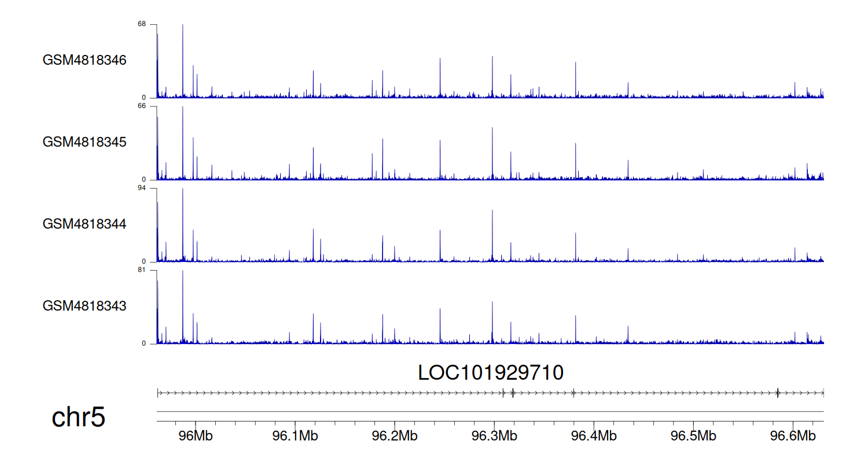This screenshot has width=868, height=451.
Task: Click the y-axis maximum value 94
Action: point(142,188)
